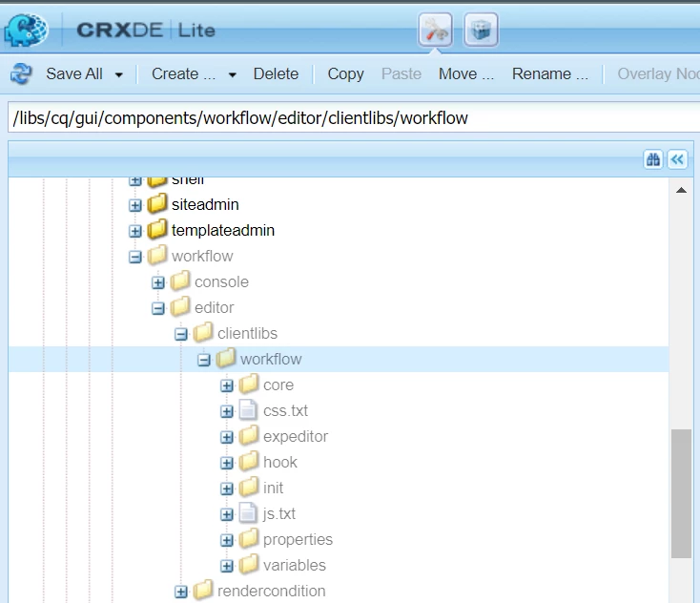Expand the properties node
Viewport: 700px width, 603px height.
click(227, 540)
